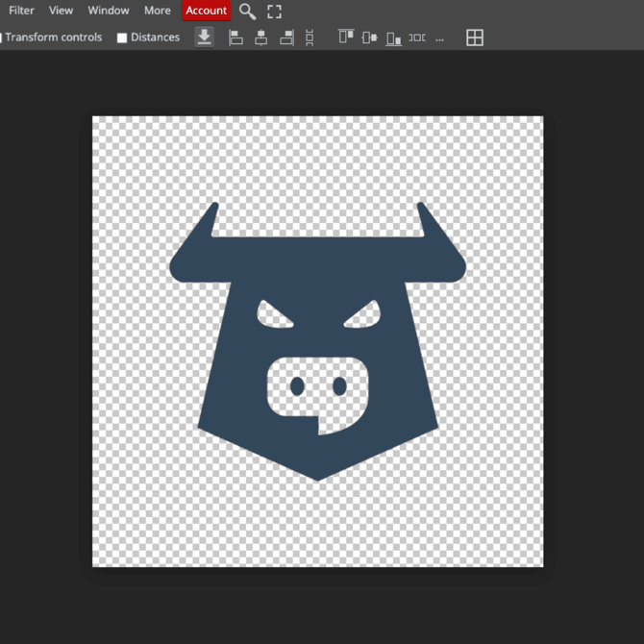Click the grid arrange icon
644x644 pixels.
(x=475, y=37)
